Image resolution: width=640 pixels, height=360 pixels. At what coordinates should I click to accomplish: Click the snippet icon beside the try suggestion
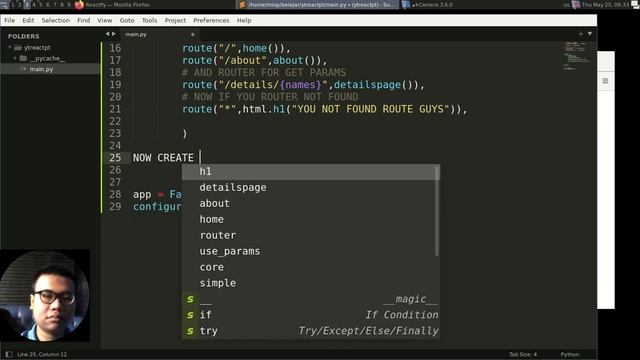[190, 331]
